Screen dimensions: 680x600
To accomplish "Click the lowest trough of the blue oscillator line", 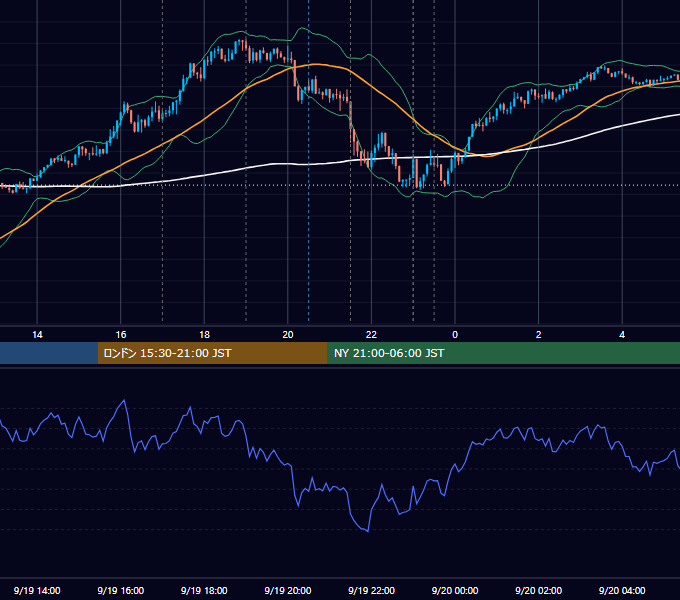I will point(368,531).
